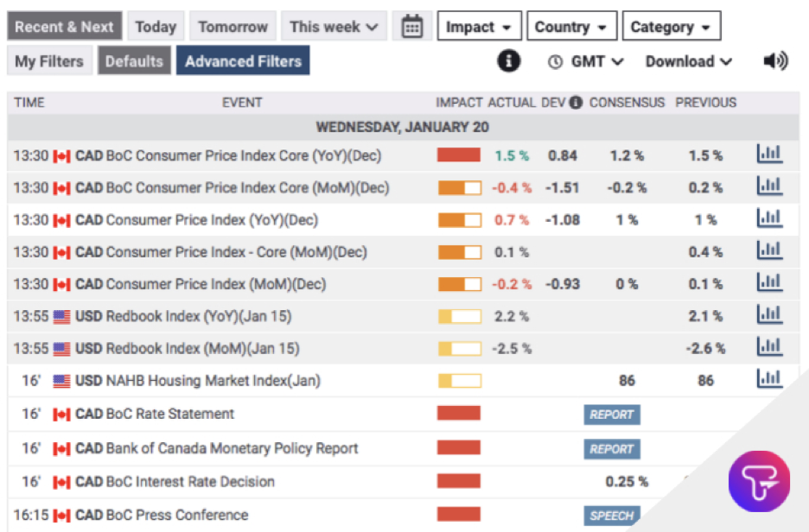Click the CONSENSUS column header
809x532 pixels.
click(627, 103)
